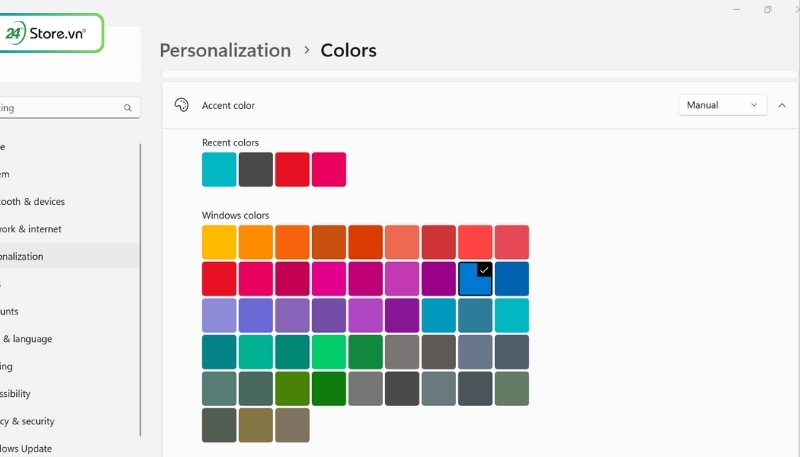Viewport: 800px width, 457px height.
Task: Choose the bright red swatch starting second row
Action: tap(219, 279)
